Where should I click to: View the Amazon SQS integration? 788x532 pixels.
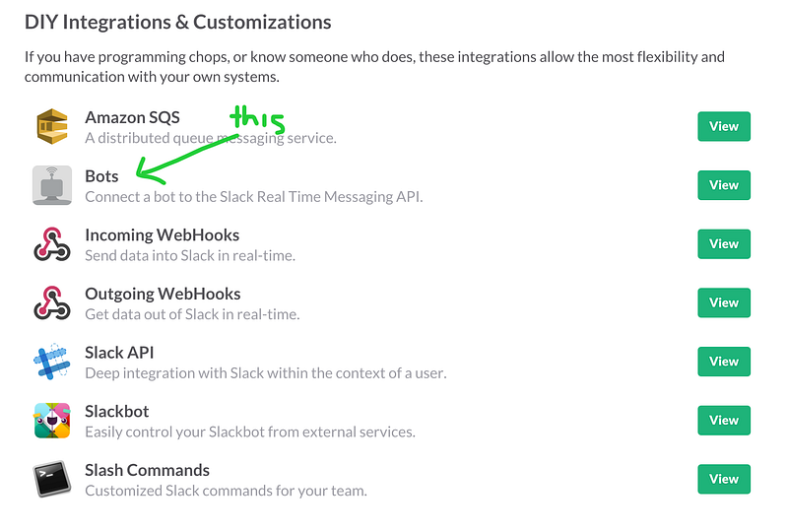(x=724, y=126)
